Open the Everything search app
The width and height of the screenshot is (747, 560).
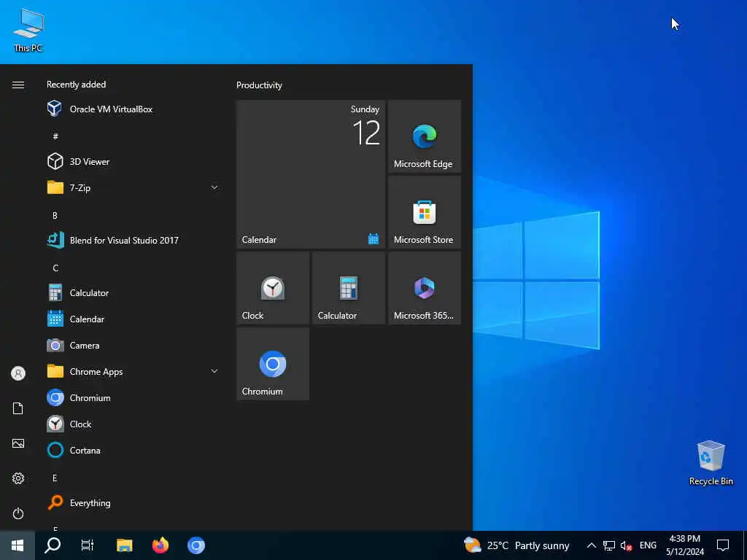(133, 503)
